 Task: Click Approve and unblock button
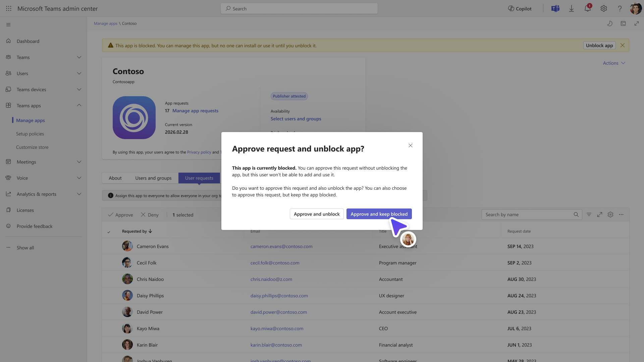tap(317, 214)
